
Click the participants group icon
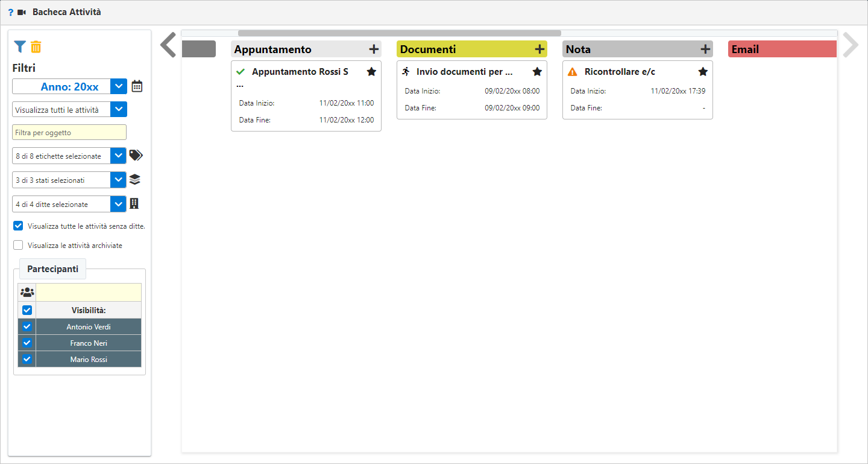(27, 293)
